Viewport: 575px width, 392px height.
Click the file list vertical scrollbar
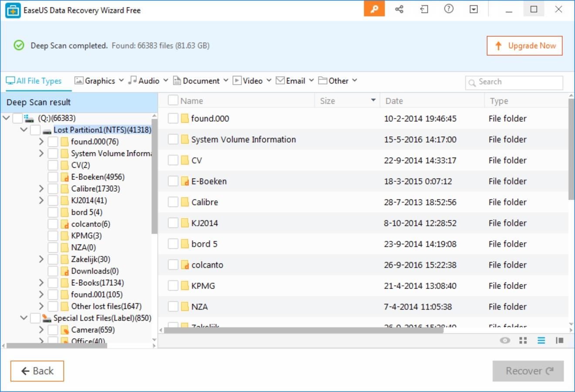(572, 149)
